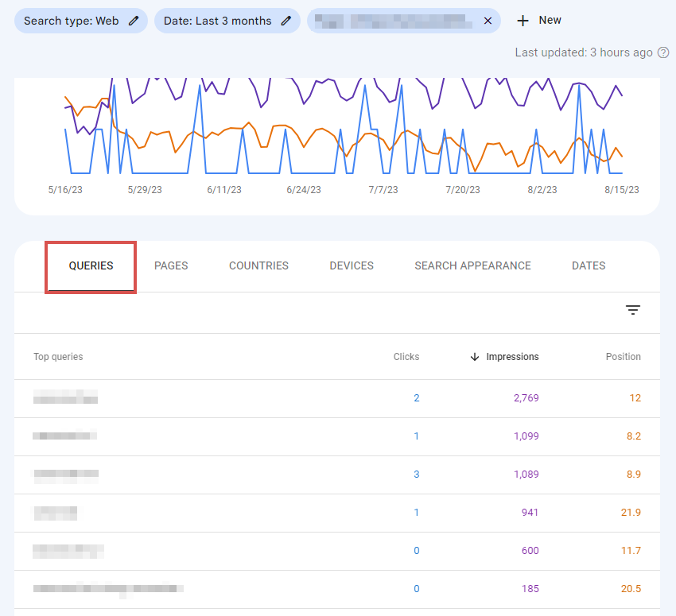Viewport: 676px width, 616px height.
Task: Select the Devices tab
Action: click(352, 265)
